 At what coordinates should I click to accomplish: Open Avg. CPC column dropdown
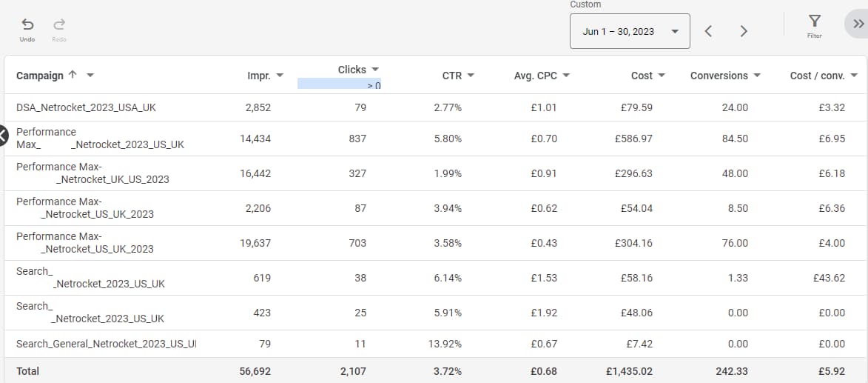point(566,76)
